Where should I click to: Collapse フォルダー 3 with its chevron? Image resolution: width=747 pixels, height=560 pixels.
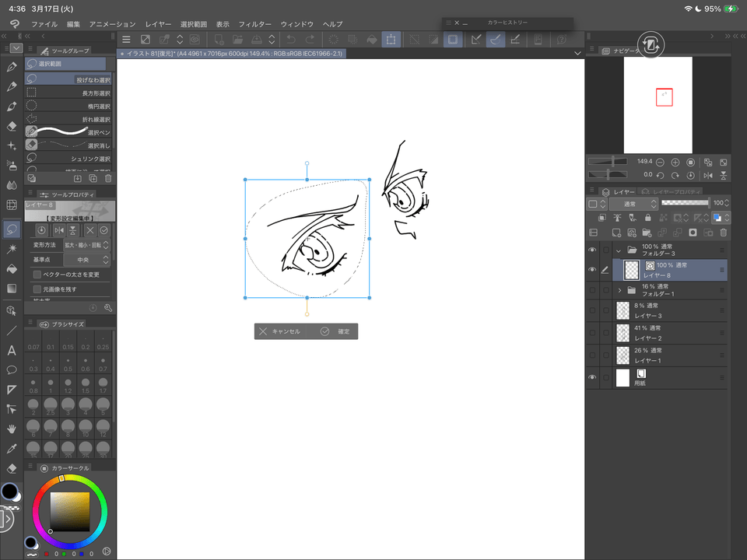(619, 250)
